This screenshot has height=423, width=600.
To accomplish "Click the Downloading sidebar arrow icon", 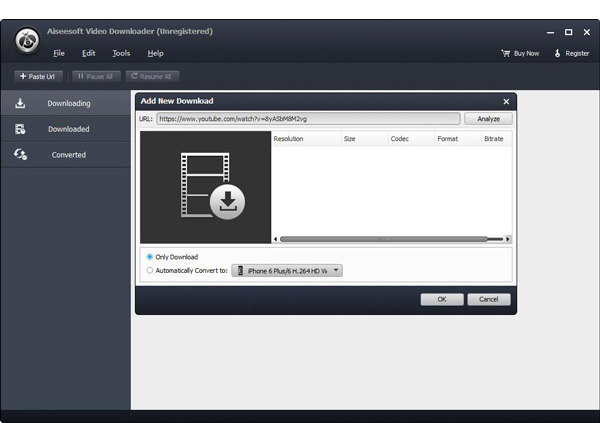I will [x=20, y=103].
